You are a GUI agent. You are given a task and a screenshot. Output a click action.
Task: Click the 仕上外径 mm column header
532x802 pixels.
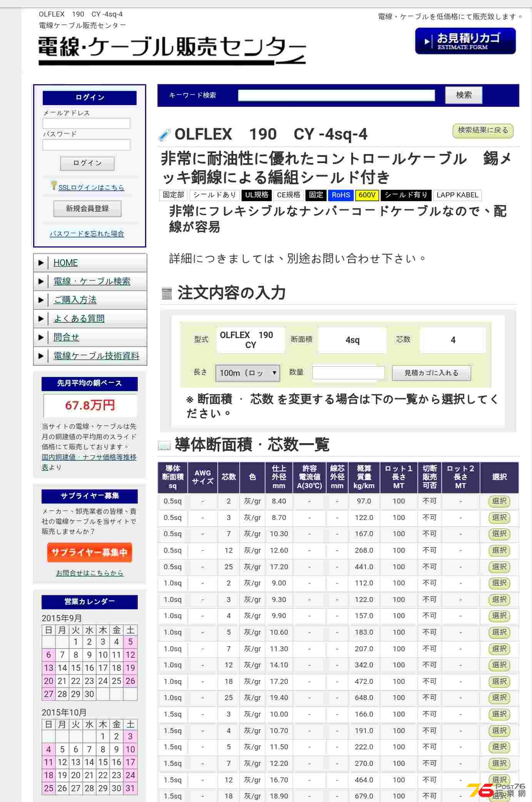(x=279, y=477)
